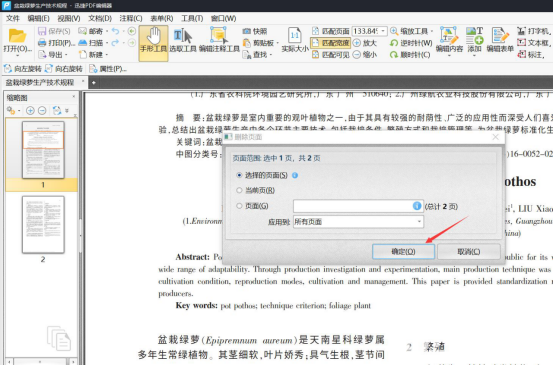Open the 表单(R) menu

pos(162,18)
